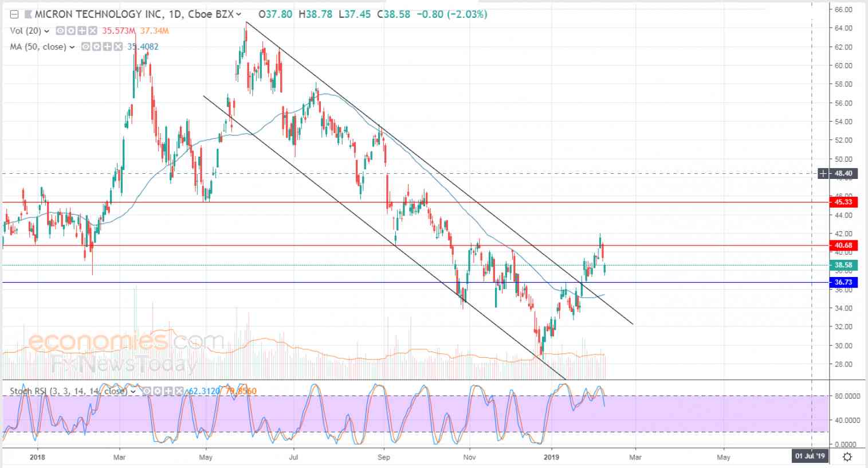Click the 2018 label on the time axis
The height and width of the screenshot is (468, 868).
tap(37, 457)
